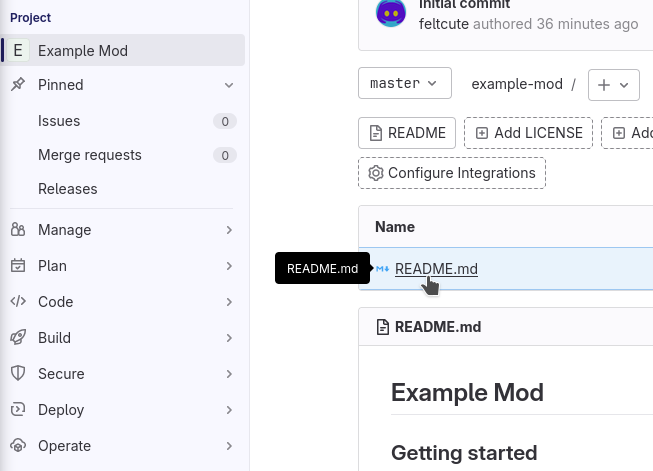Click the Build rocket icon
The height and width of the screenshot is (471, 653).
pos(18,338)
